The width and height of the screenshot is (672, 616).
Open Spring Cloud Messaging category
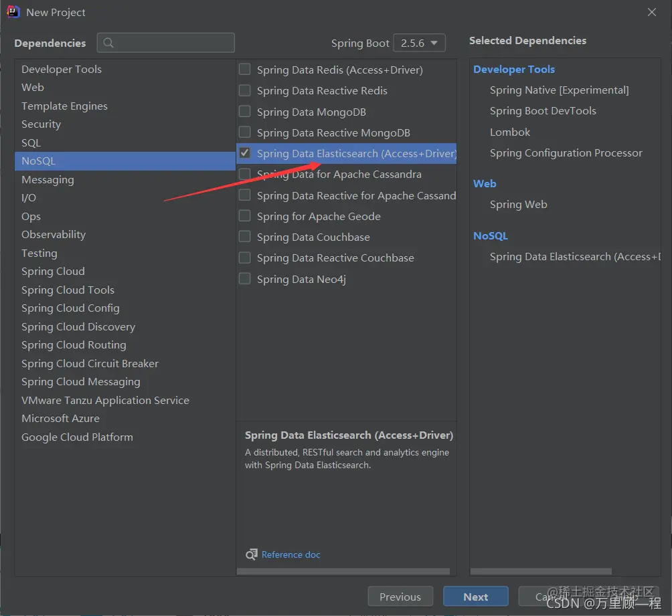pos(124,382)
